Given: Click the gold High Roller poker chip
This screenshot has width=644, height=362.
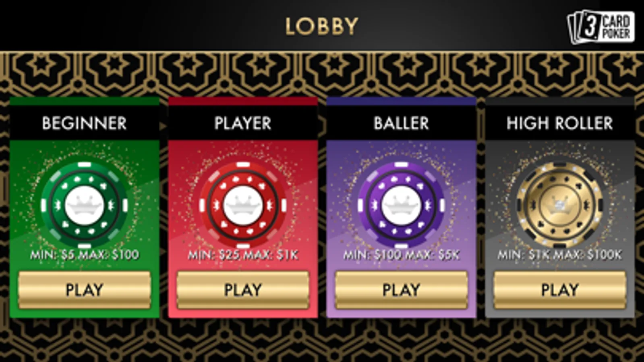Looking at the screenshot, I should (560, 205).
